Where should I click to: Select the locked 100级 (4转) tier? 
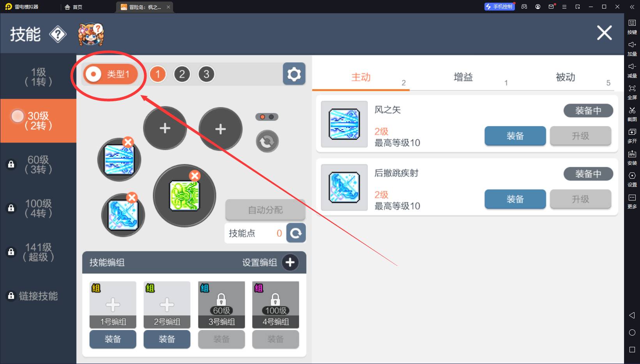pos(38,208)
